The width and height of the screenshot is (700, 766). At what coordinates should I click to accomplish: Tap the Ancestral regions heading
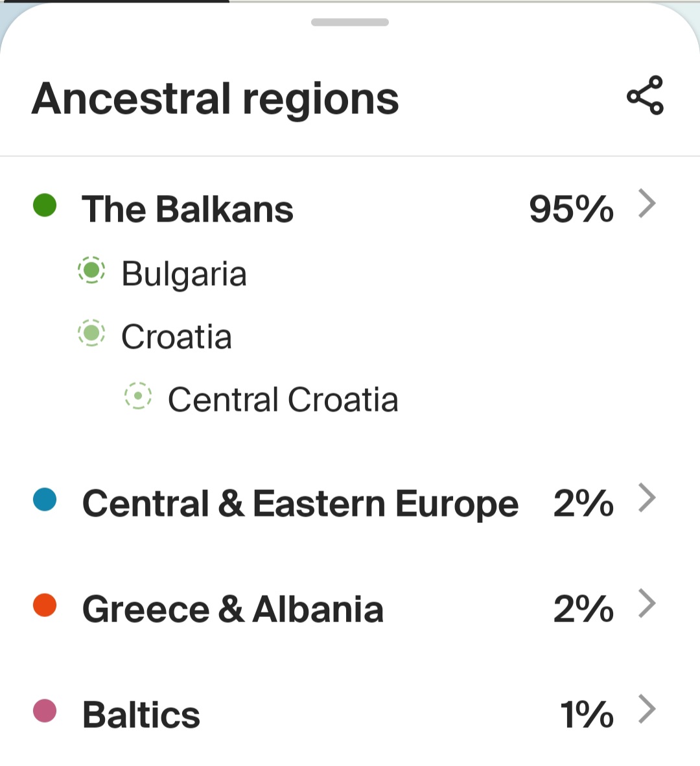[x=215, y=99]
